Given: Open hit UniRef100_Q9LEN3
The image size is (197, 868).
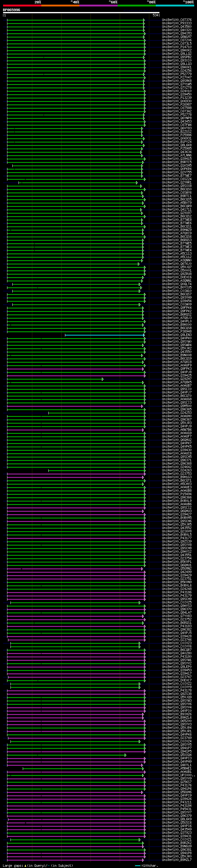Looking at the screenshot, I should click(176, 335).
